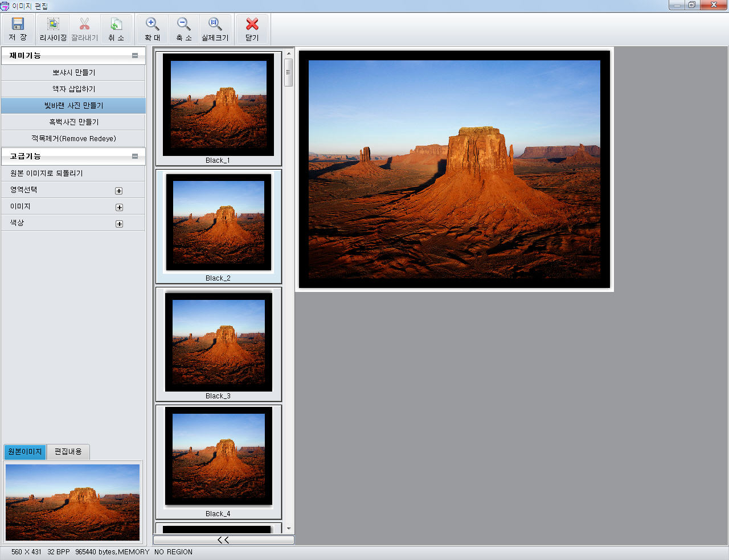
Task: Switch to the 원본이미지 tab
Action: (x=25, y=452)
